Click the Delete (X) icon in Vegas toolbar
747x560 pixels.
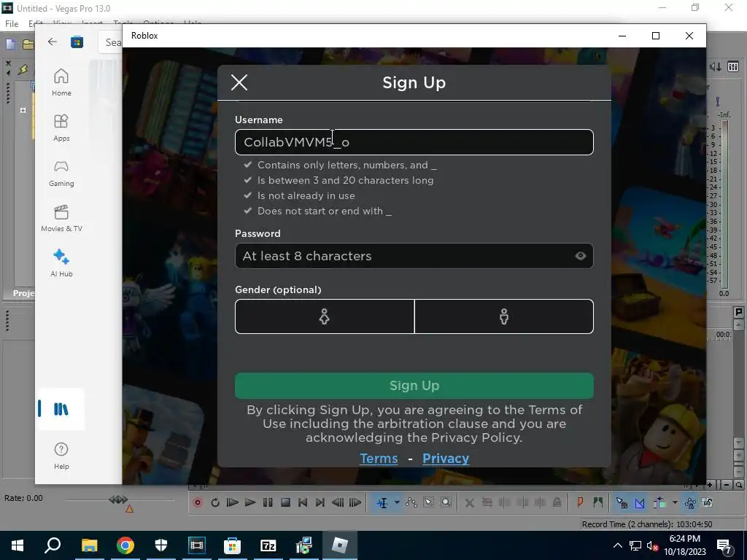tap(469, 502)
